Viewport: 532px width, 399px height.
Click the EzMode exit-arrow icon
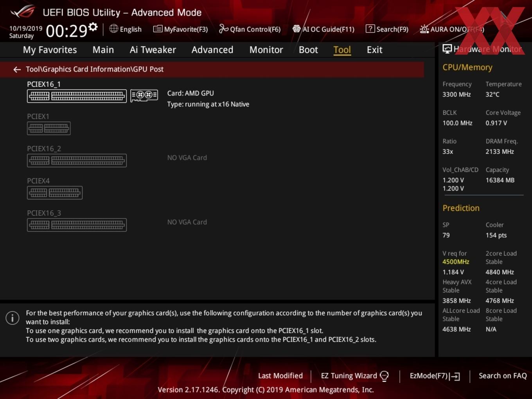(455, 376)
